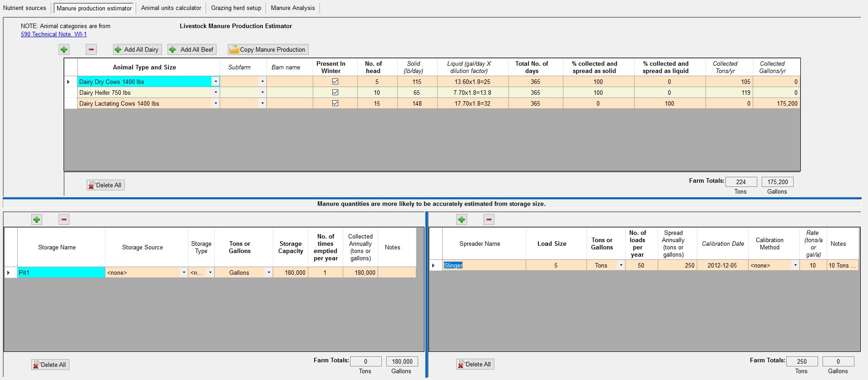The image size is (868, 380).
Task: Delete all storage entries
Action: pos(50,365)
